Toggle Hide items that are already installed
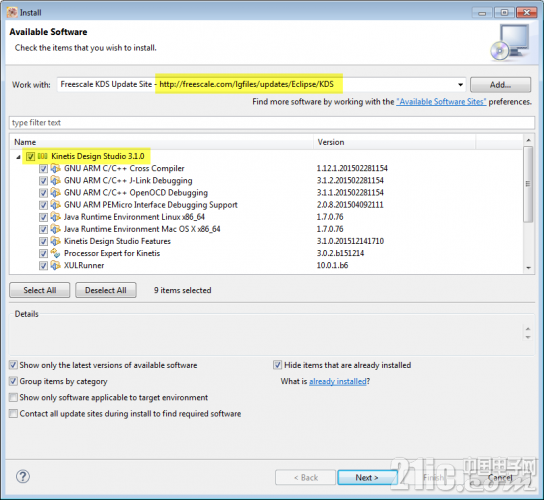This screenshot has width=544, height=500. (278, 365)
